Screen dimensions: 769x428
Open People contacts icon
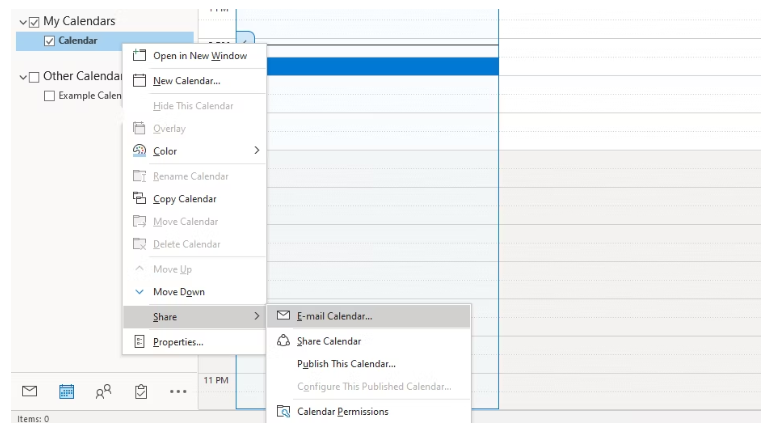coord(103,391)
